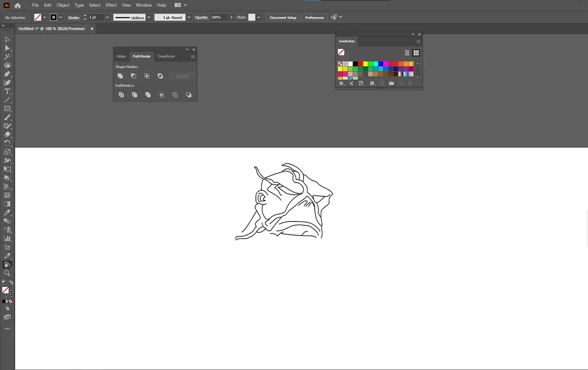The width and height of the screenshot is (588, 370).
Task: Activate the Eraser tool
Action: [x=7, y=135]
